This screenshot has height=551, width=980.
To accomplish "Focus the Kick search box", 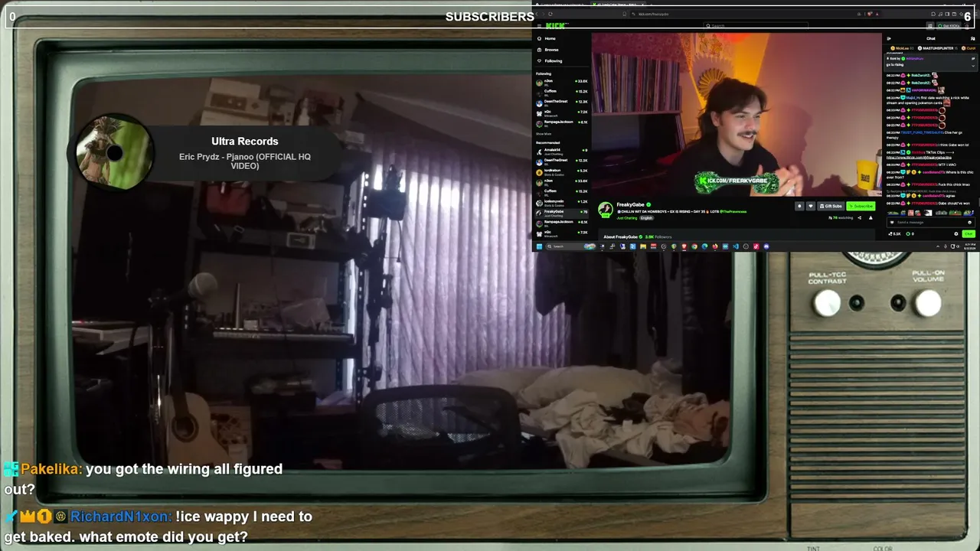I will point(756,26).
